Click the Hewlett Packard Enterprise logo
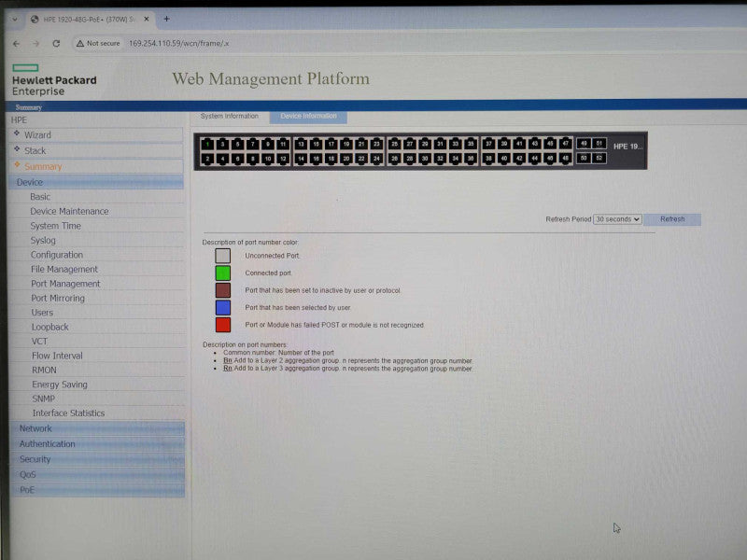Image resolution: width=747 pixels, height=560 pixels. click(x=54, y=80)
